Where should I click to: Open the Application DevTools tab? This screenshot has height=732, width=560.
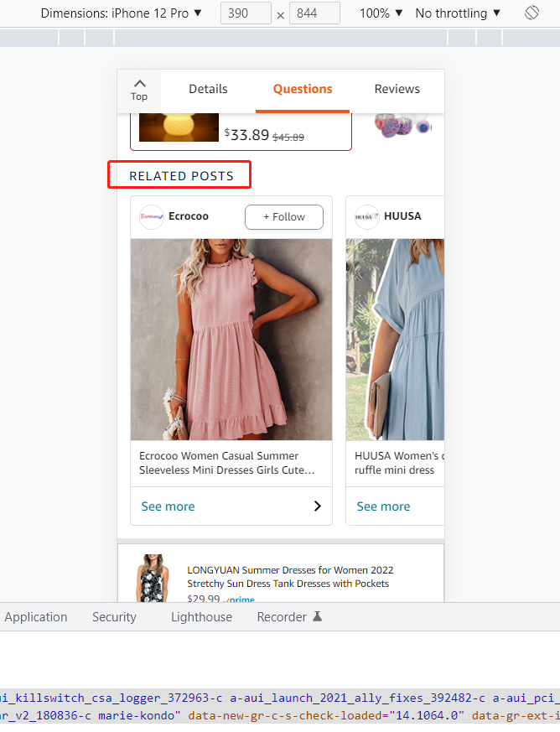[x=36, y=616]
